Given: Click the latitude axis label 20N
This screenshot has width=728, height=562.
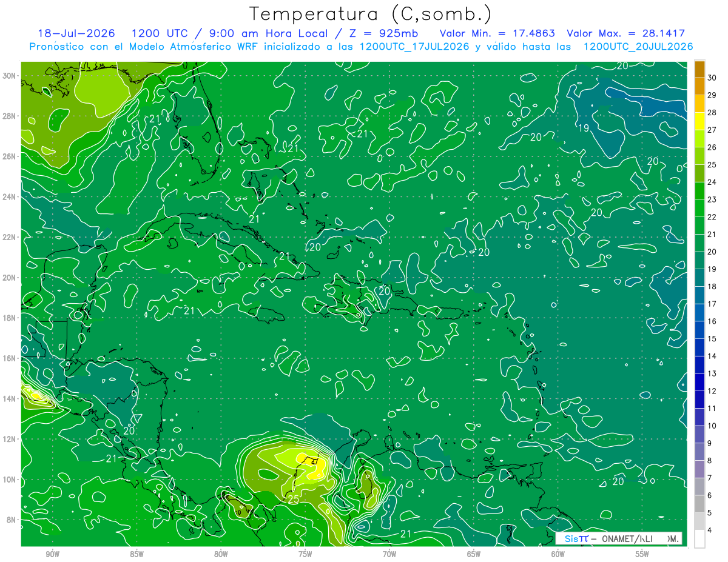Looking at the screenshot, I should (10, 278).
